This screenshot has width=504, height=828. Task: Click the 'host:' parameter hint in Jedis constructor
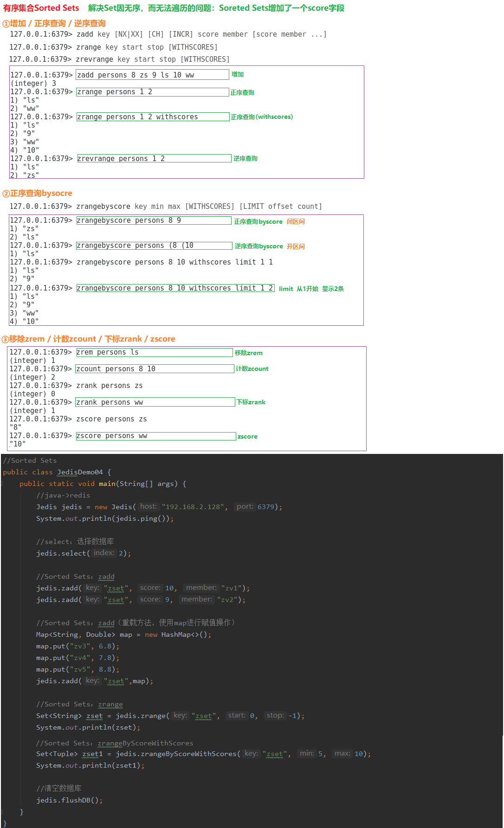click(148, 506)
